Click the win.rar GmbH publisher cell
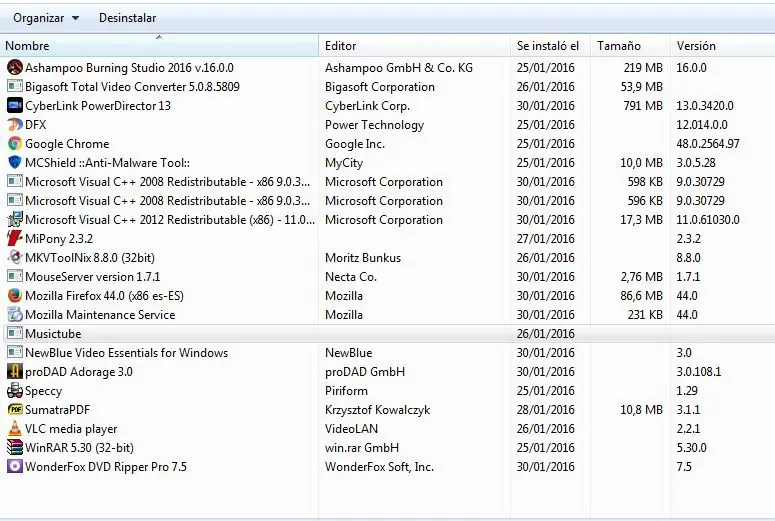This screenshot has height=521, width=775. tap(361, 447)
